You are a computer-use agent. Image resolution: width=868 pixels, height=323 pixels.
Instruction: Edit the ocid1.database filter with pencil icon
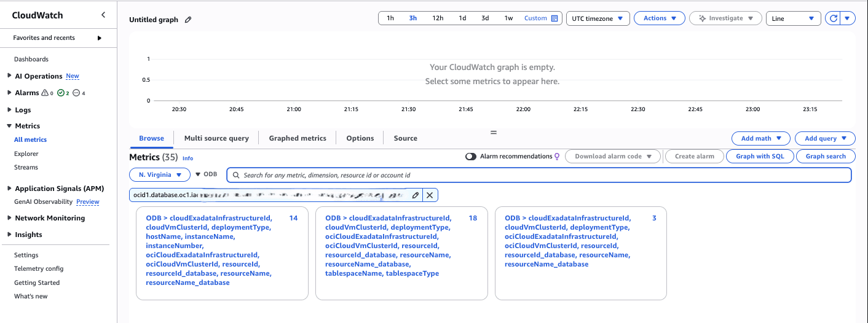click(416, 195)
